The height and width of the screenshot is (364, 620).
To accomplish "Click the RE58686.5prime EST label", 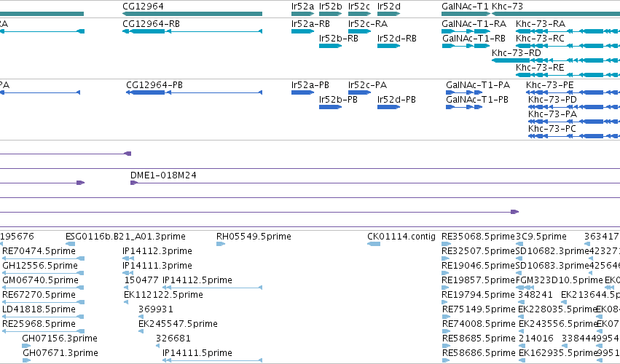I will click(x=479, y=353).
